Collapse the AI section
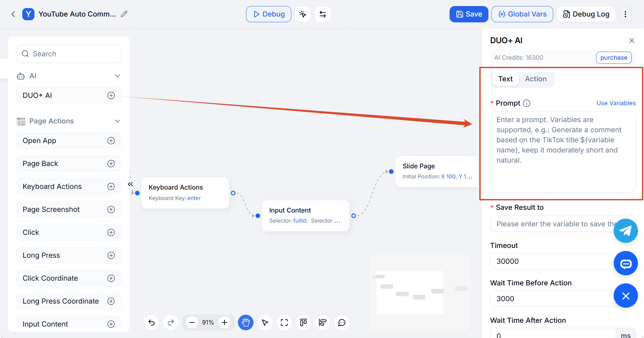This screenshot has width=644, height=338. [x=117, y=76]
